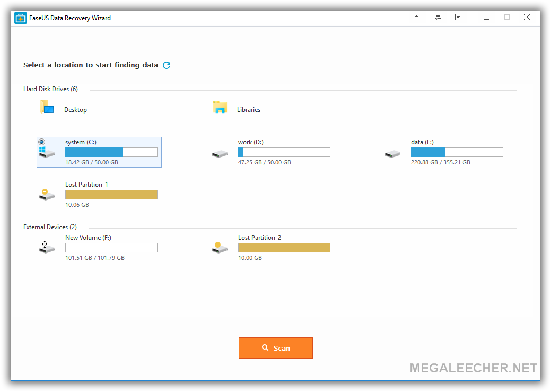Open the import/sign-in icon in the title bar
The image size is (551, 392).
click(418, 17)
